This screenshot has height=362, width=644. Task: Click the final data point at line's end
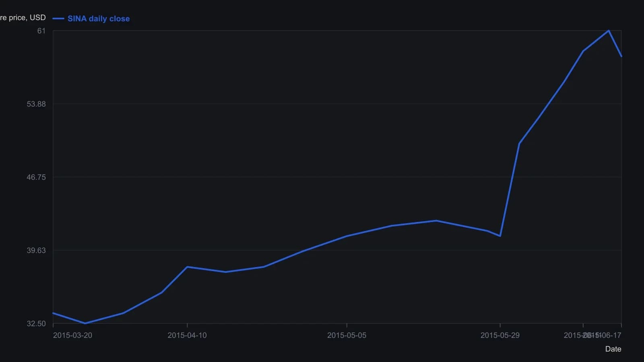pos(621,56)
